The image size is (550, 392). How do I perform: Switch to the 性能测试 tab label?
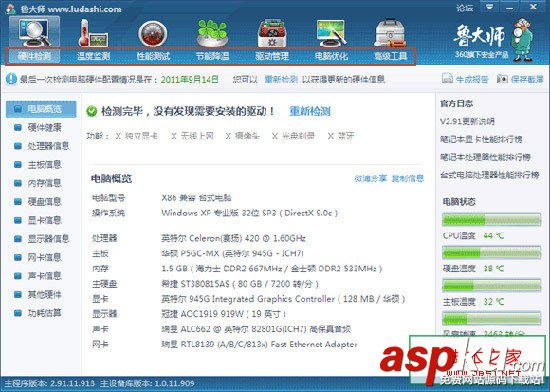coord(153,56)
